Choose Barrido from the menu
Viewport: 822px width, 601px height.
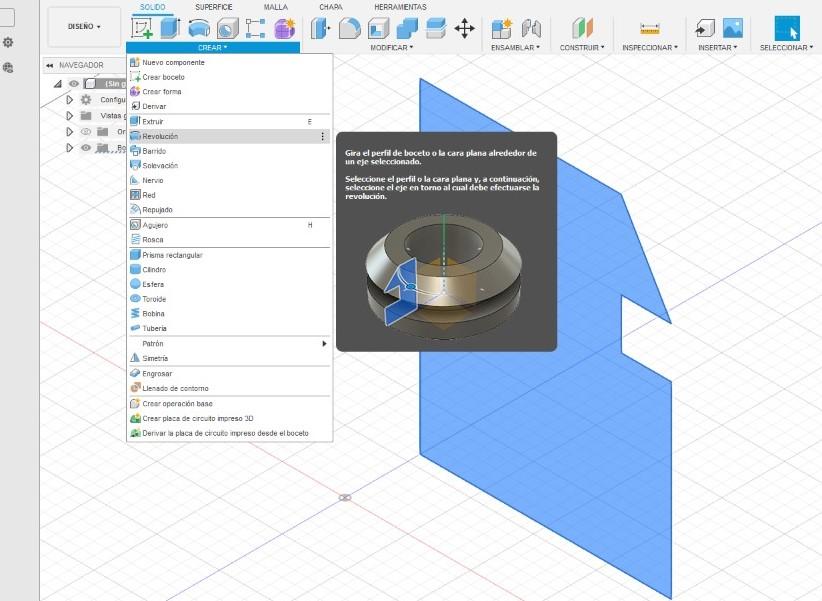pos(230,151)
